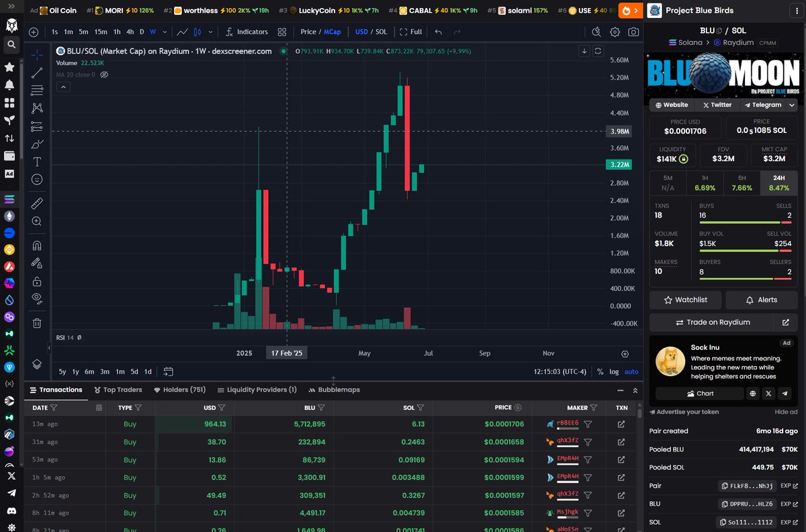The width and height of the screenshot is (806, 532).
Task: Open New Pairs sprout icon in the sidebar
Action: coord(9,120)
